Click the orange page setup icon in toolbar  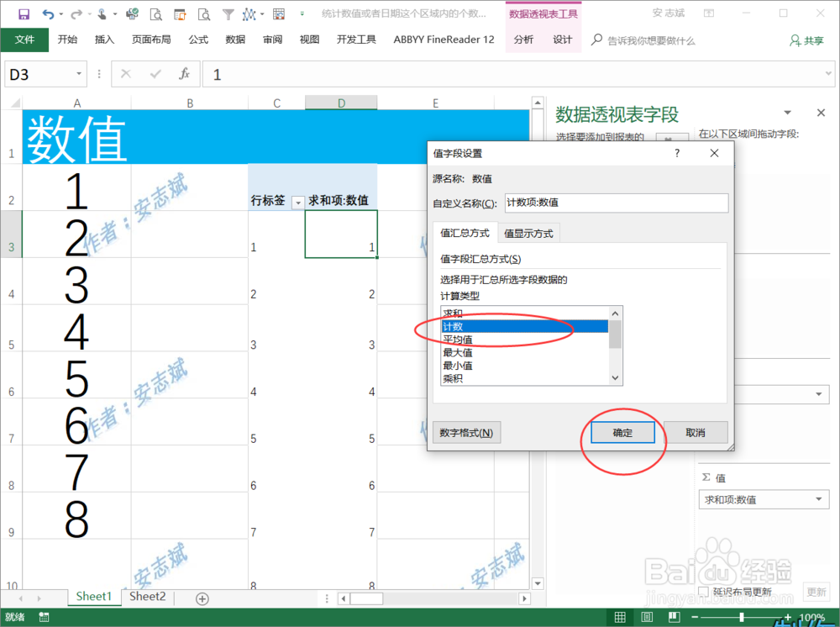(x=180, y=14)
